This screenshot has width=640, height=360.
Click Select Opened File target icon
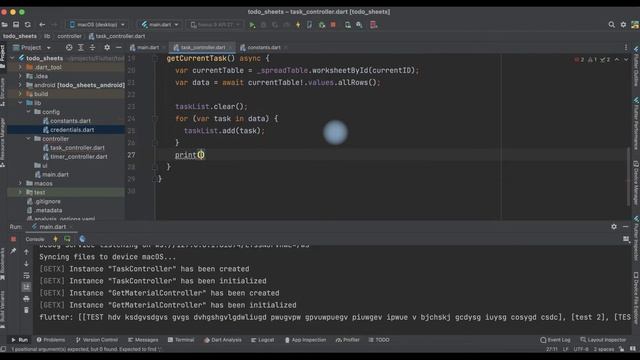coord(69,47)
